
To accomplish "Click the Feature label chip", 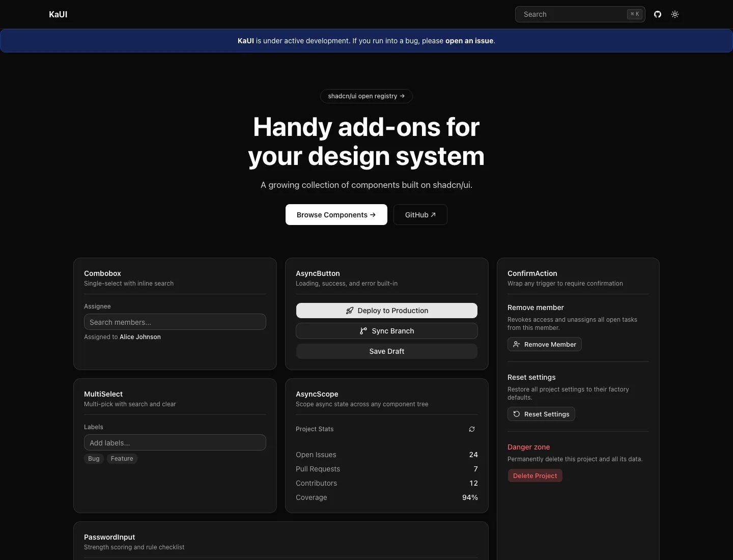I will [122, 459].
